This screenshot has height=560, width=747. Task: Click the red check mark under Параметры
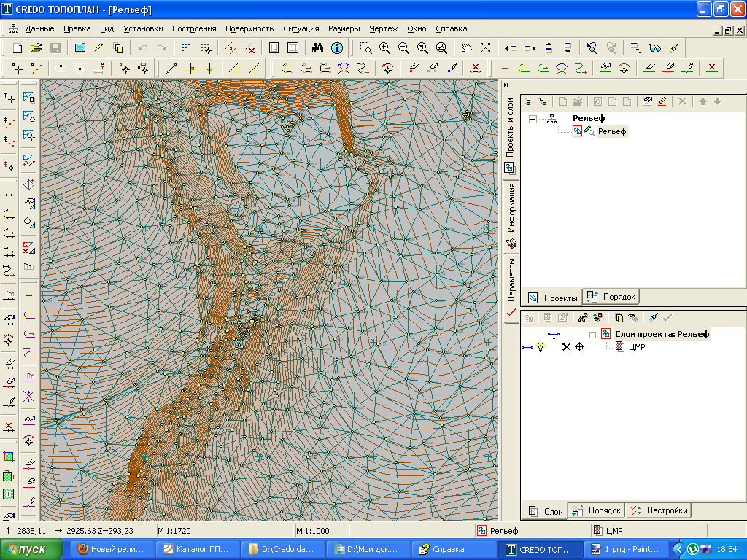tap(511, 312)
